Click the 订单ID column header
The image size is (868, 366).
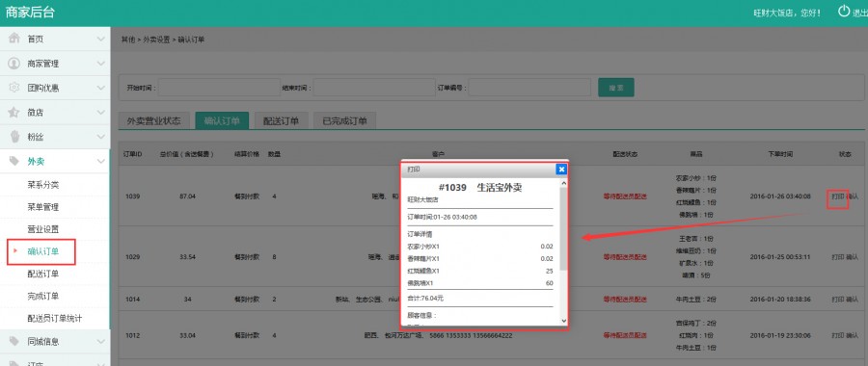133,154
